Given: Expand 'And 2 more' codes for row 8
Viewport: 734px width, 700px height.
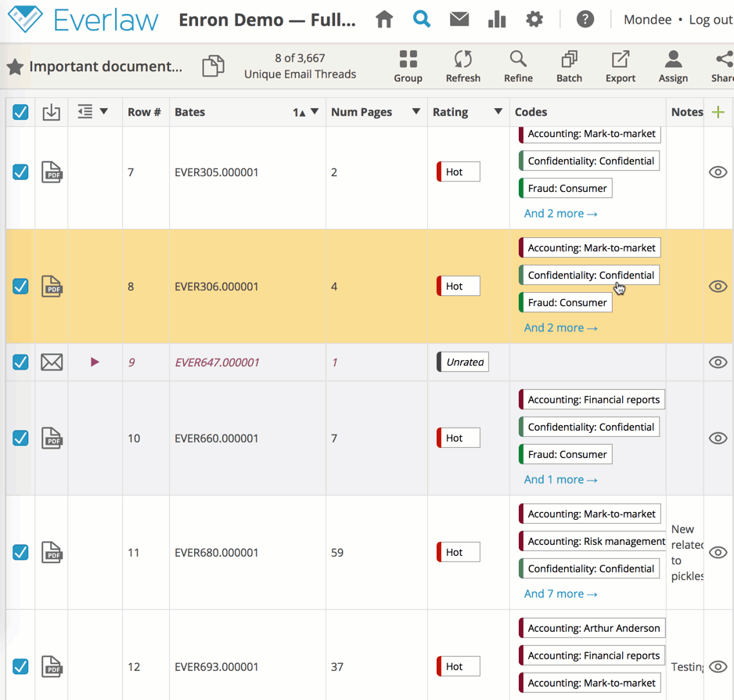Looking at the screenshot, I should pos(560,328).
